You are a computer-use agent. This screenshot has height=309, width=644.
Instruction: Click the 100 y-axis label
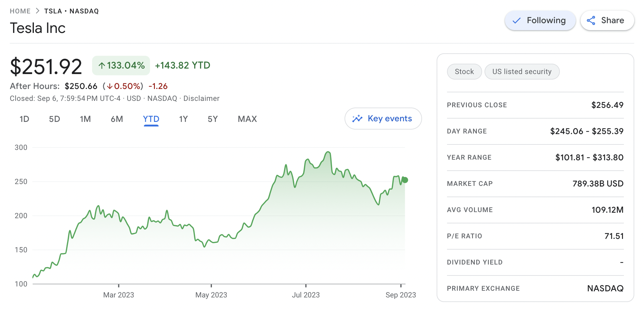21,284
